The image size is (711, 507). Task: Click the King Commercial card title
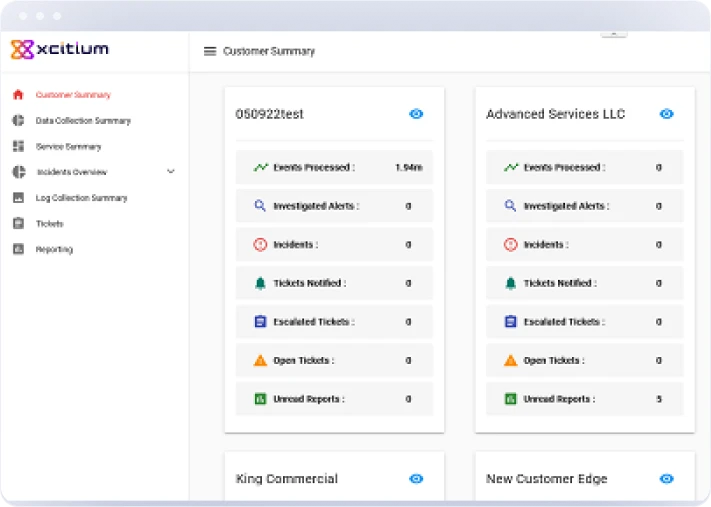tap(287, 479)
